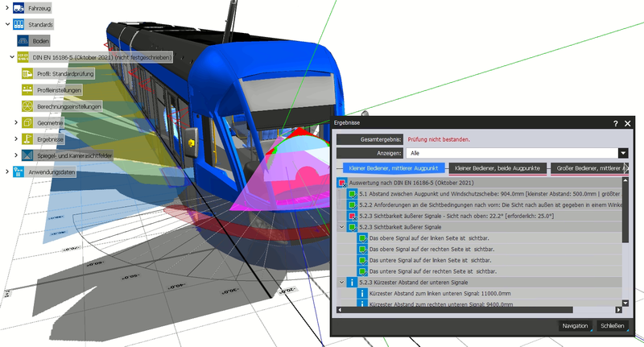Click the help question mark in Ergebnisse
Image resolution: width=644 pixels, height=347 pixels.
[615, 123]
